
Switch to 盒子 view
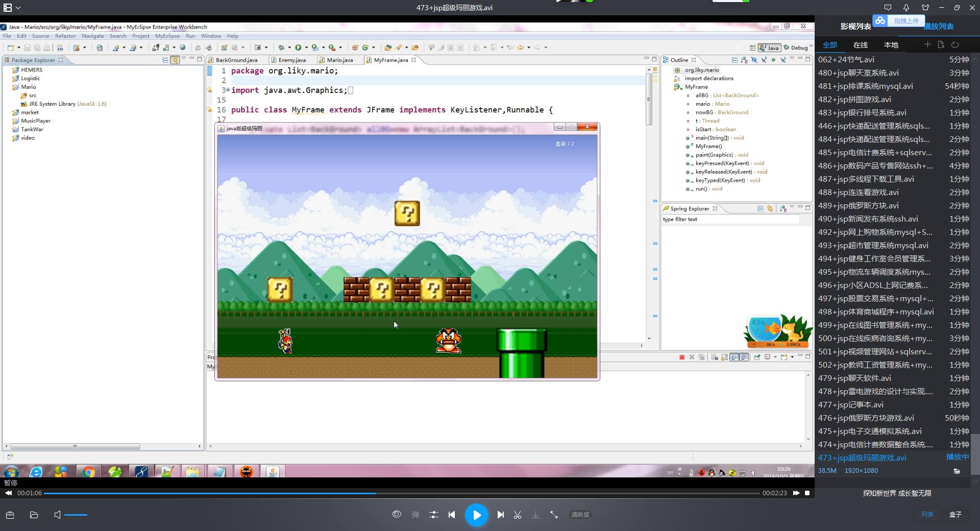(955, 514)
